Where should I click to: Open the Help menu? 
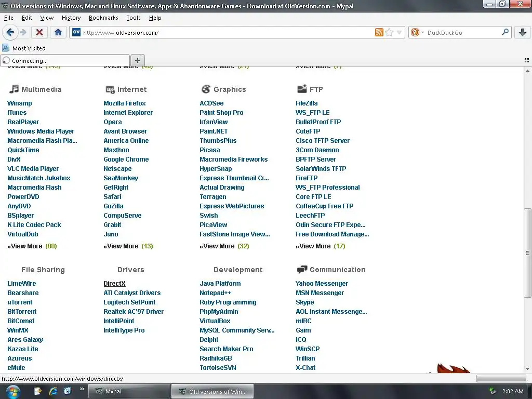point(155,18)
